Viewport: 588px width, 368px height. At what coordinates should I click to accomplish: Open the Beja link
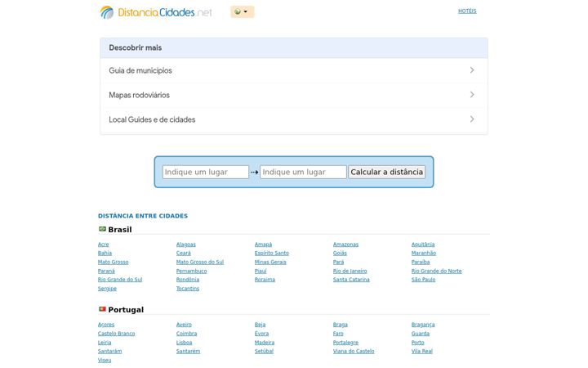click(260, 325)
